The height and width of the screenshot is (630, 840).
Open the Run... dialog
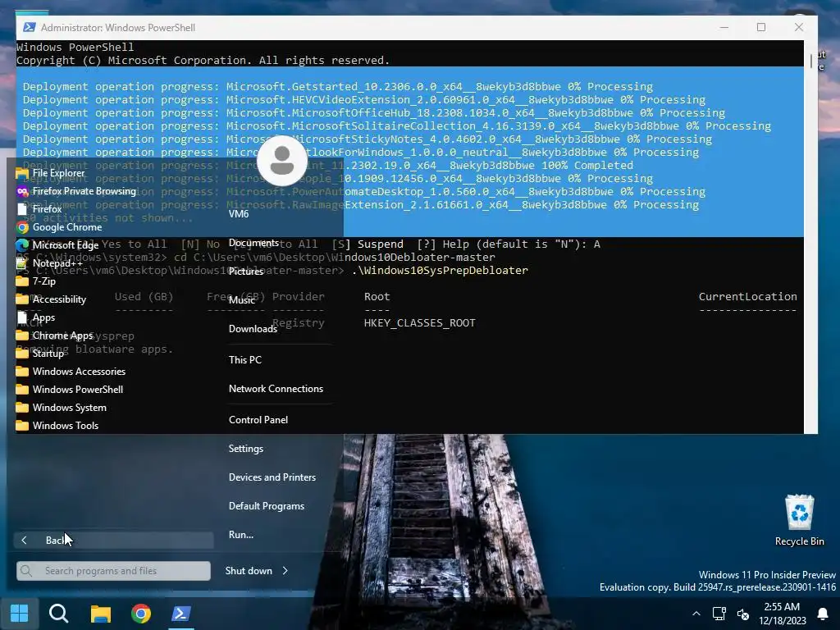coord(241,535)
